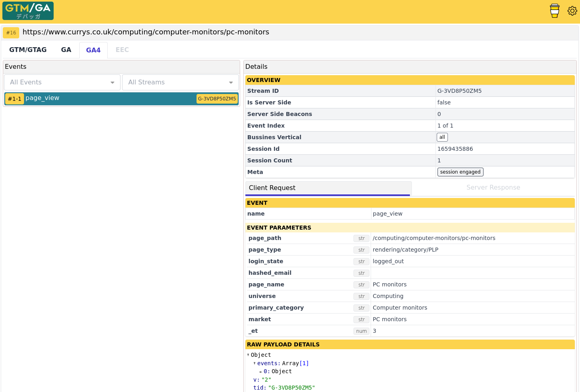Click the Server Side Beacons value 0
Screen dimensions: 580x392
click(x=439, y=114)
